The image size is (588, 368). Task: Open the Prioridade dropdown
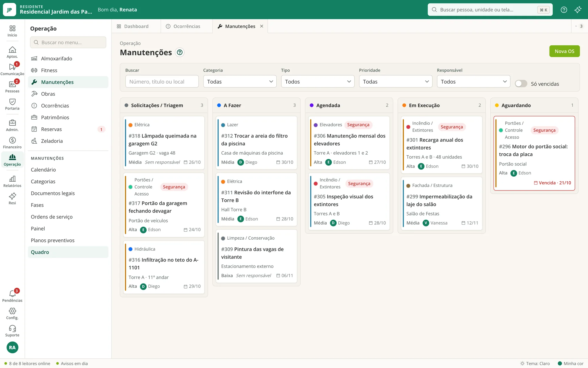(396, 82)
